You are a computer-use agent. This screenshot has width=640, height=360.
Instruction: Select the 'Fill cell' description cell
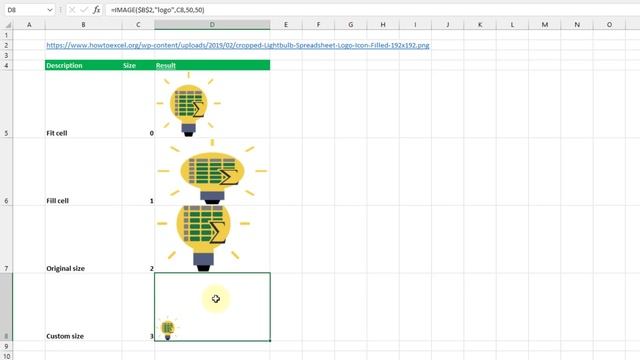[x=83, y=172]
